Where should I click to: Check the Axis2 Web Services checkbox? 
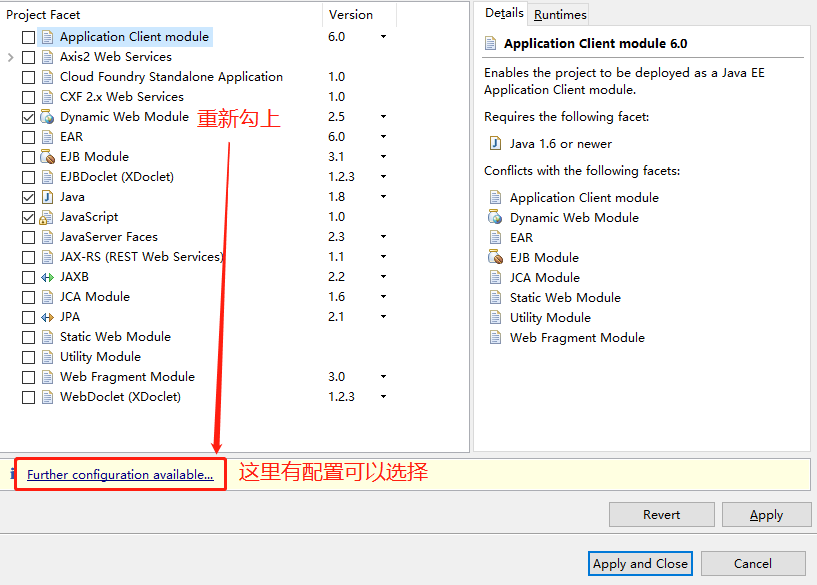pos(28,57)
